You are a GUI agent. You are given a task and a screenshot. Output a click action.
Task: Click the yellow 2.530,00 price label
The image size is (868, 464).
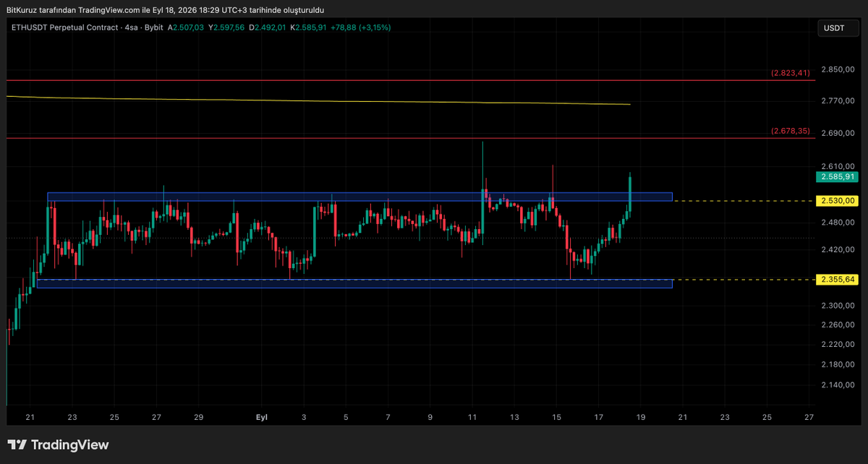coord(838,200)
